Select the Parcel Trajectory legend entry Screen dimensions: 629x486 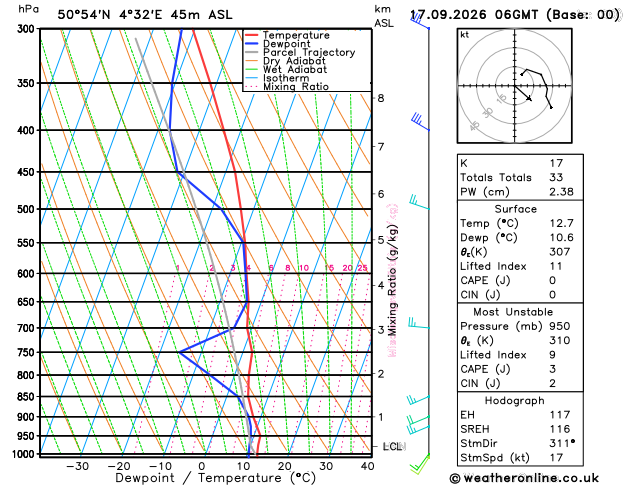point(300,53)
